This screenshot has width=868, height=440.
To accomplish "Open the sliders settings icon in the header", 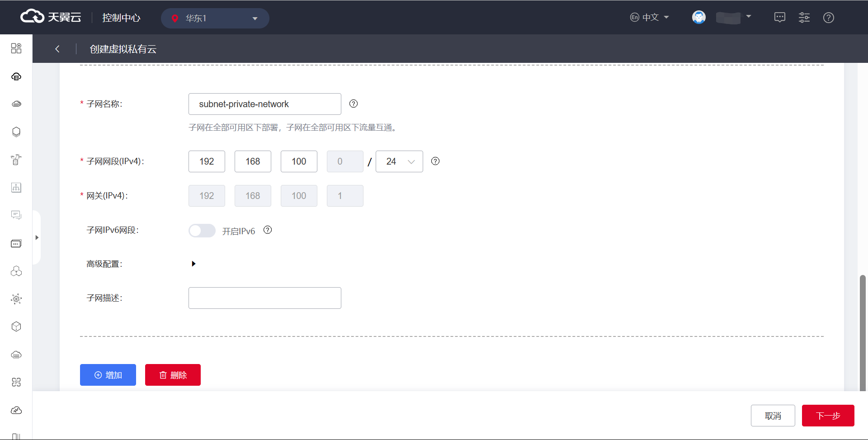I will [x=804, y=18].
